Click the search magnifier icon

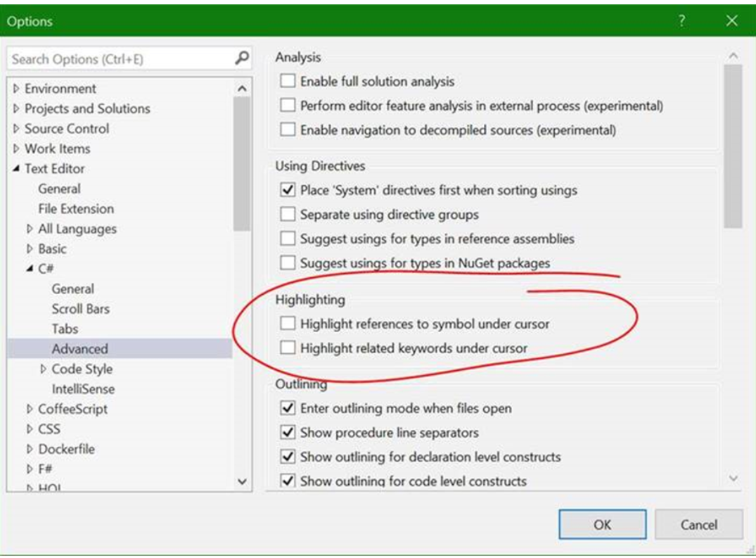(x=242, y=58)
